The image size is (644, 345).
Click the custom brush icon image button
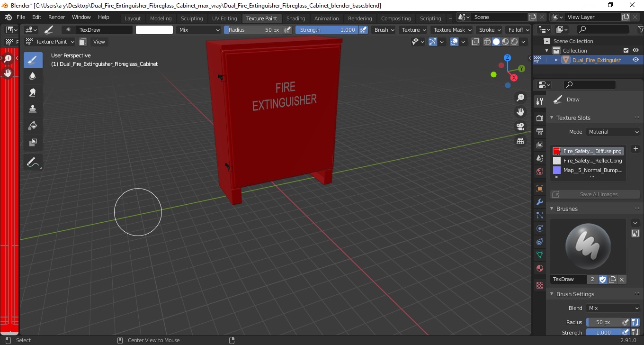click(635, 233)
